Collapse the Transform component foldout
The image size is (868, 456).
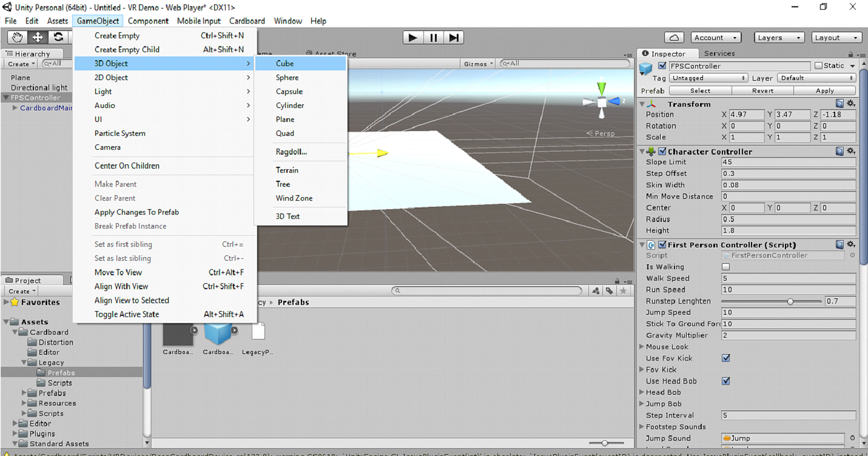pos(642,104)
